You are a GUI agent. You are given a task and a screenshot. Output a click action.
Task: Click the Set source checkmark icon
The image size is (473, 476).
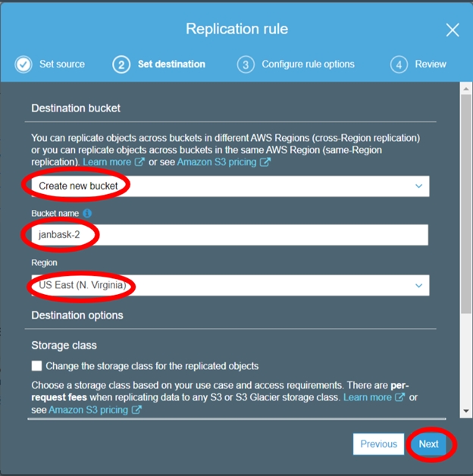point(23,64)
